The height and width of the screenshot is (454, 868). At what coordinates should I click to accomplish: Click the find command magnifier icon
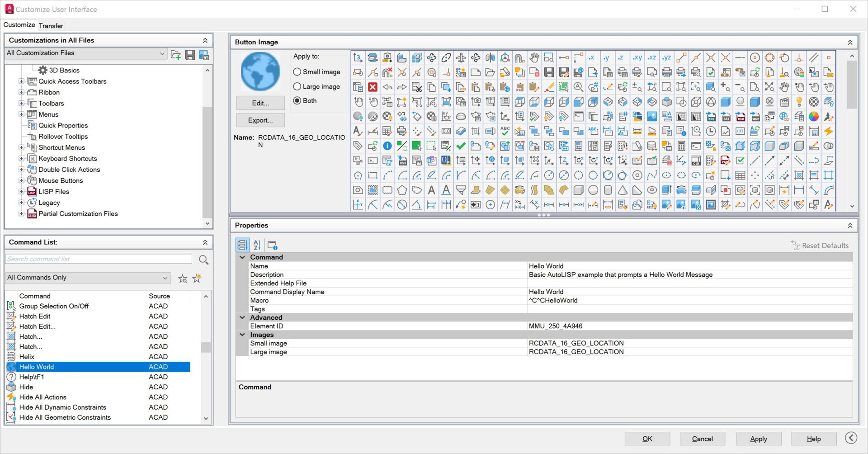203,260
